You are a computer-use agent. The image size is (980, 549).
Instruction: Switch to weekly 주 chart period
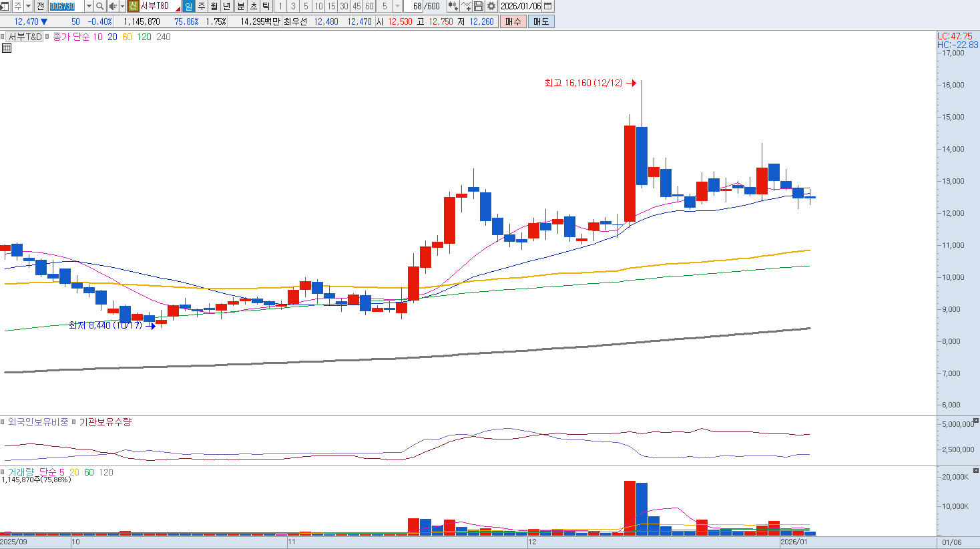[201, 6]
